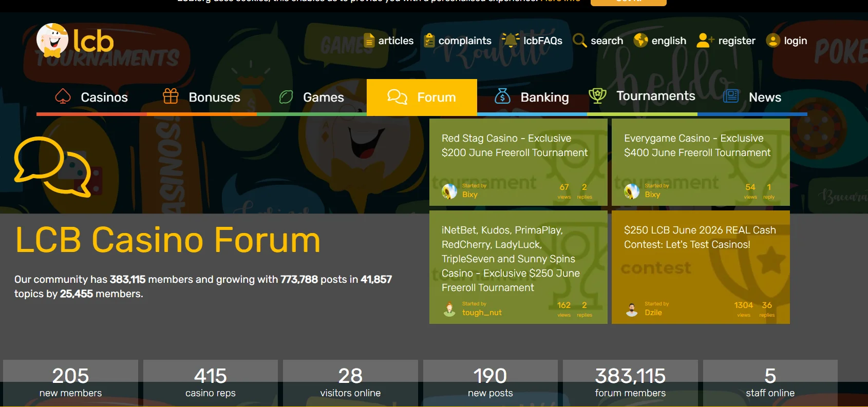Viewport: 868px width, 407px height.
Task: Open the Banking menu
Action: (532, 97)
